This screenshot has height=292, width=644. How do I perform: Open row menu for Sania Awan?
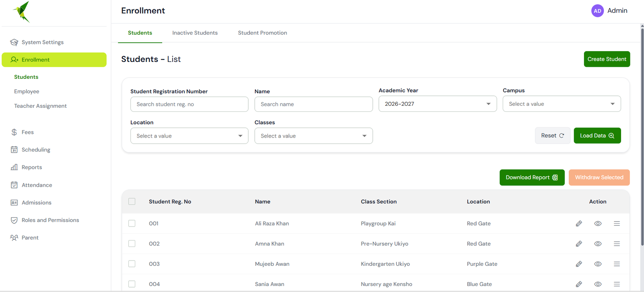click(x=617, y=284)
